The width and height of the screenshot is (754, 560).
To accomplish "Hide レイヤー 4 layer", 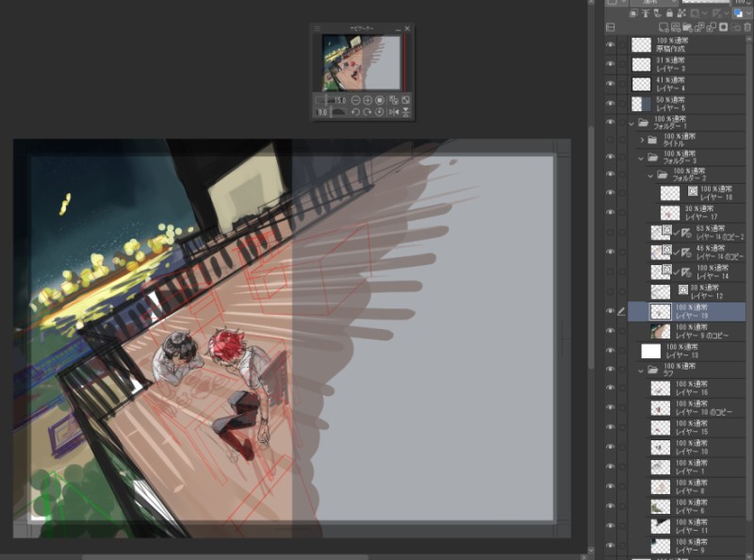I will [610, 84].
